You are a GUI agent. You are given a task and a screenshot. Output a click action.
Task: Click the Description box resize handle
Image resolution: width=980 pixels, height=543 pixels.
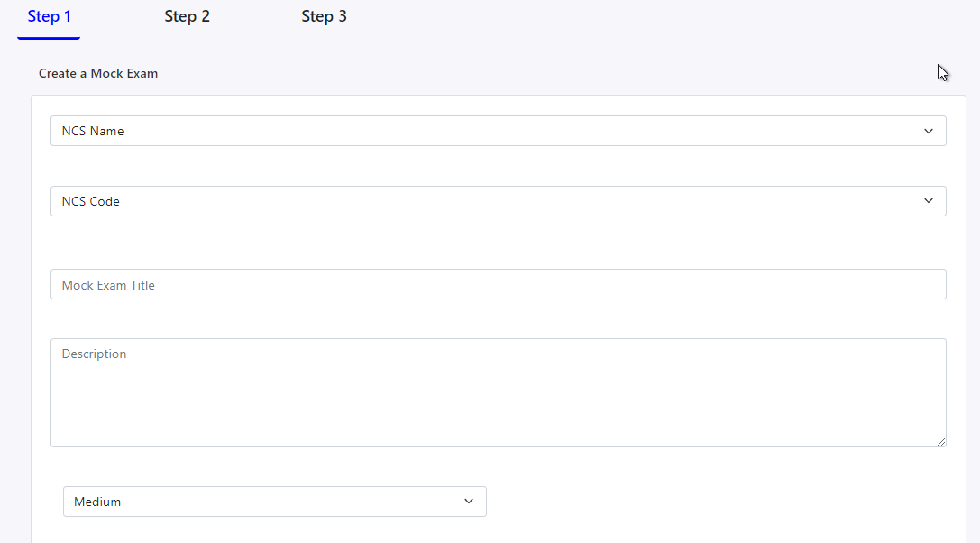tap(941, 442)
